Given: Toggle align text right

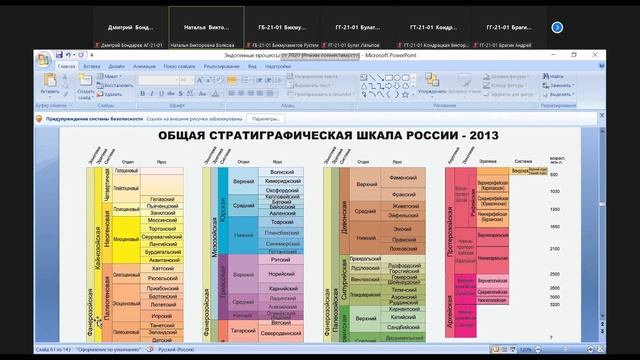Looking at the screenshot, I should click(x=250, y=94).
